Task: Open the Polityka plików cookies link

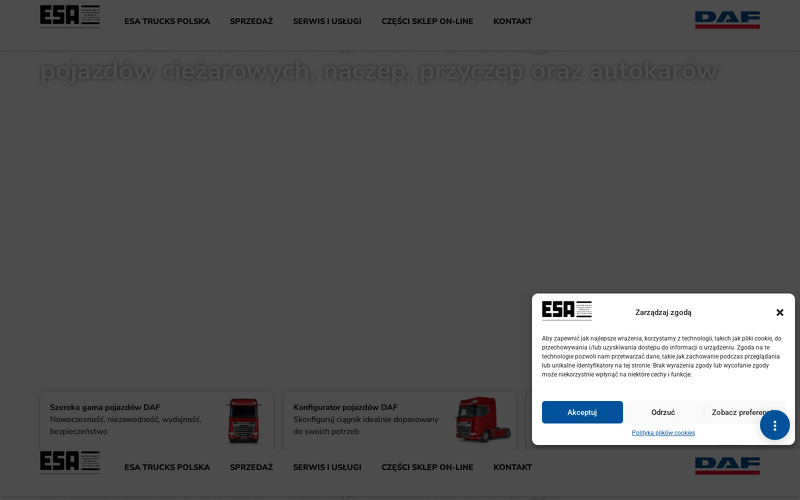Action: point(663,433)
